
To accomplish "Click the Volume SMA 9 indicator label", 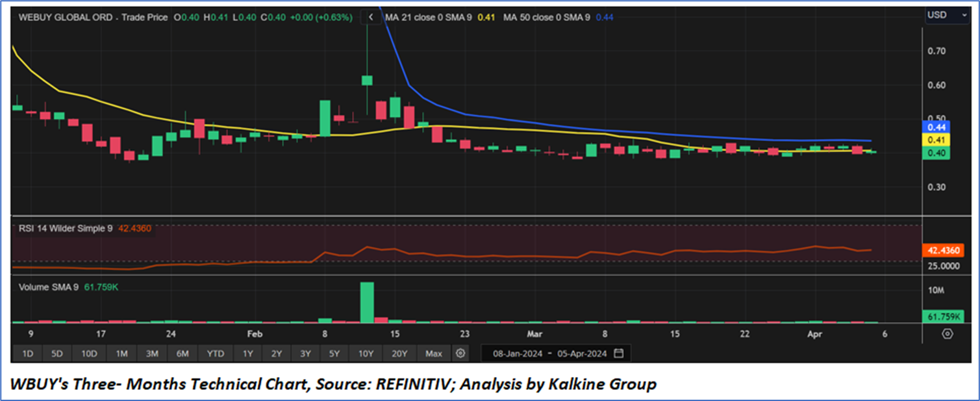I will tap(49, 287).
